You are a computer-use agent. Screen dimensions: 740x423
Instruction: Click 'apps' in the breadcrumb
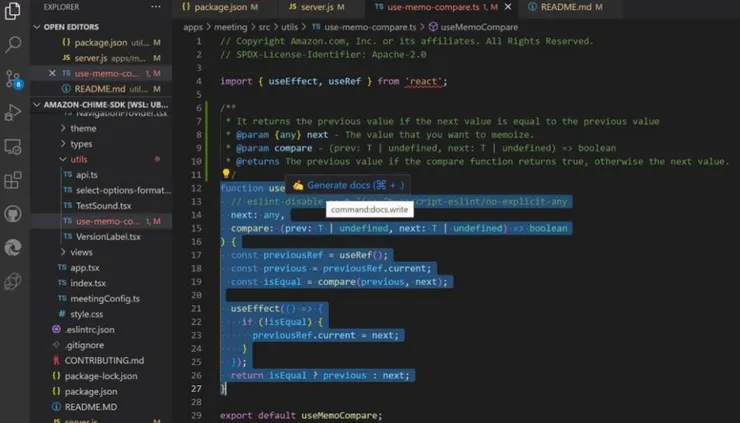coord(193,27)
